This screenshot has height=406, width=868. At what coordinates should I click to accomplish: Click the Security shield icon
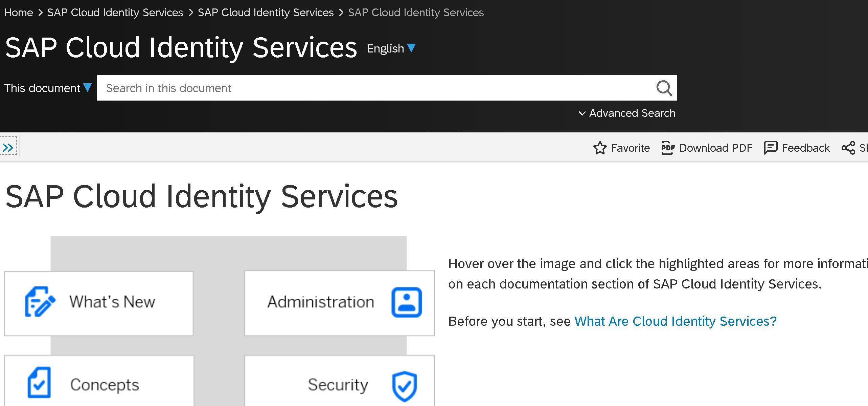405,386
